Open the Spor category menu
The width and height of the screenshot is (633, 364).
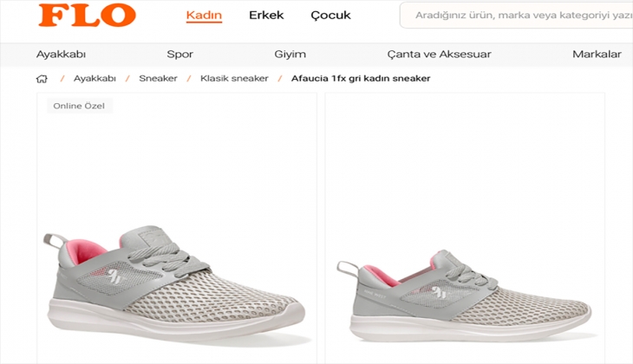180,54
